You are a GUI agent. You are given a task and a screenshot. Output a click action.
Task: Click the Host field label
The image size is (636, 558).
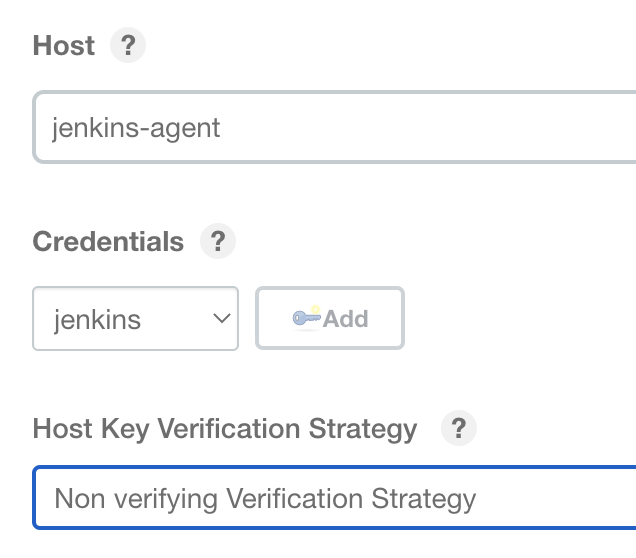pyautogui.click(x=64, y=46)
